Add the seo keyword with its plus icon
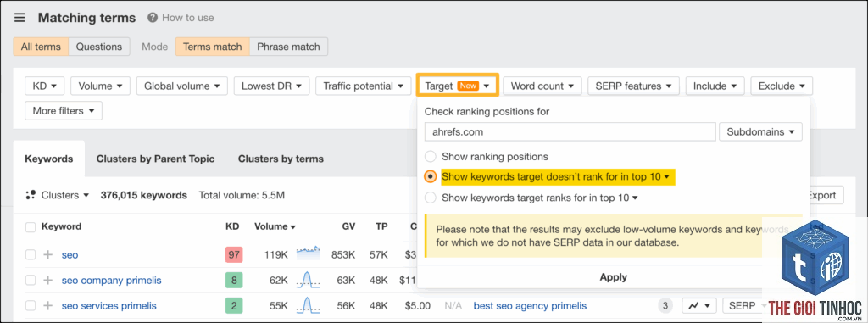 click(x=48, y=255)
